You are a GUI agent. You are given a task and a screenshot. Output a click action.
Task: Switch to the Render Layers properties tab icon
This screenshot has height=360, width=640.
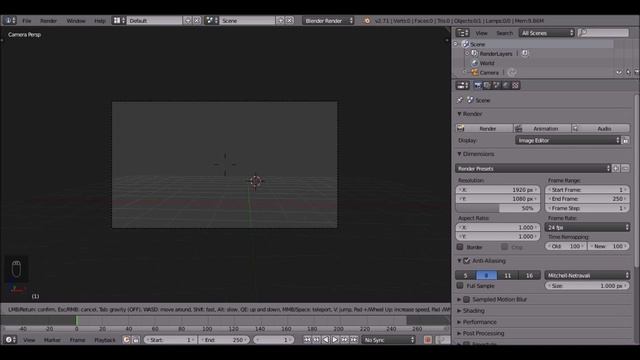(487, 85)
